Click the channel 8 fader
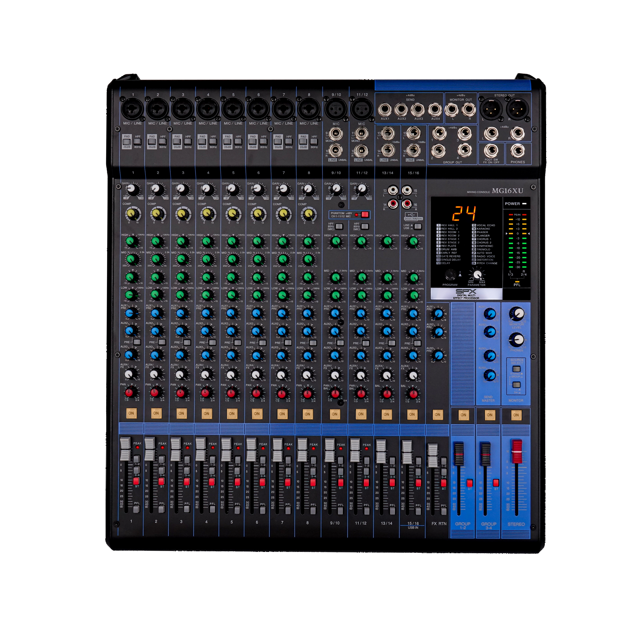The width and height of the screenshot is (644, 644). coord(302,450)
